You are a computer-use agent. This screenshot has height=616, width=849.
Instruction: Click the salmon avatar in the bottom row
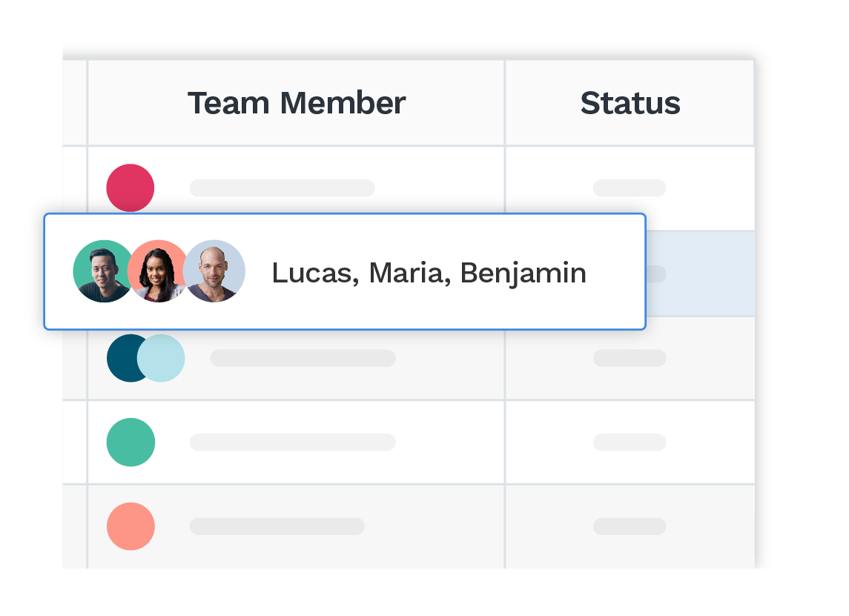131,526
